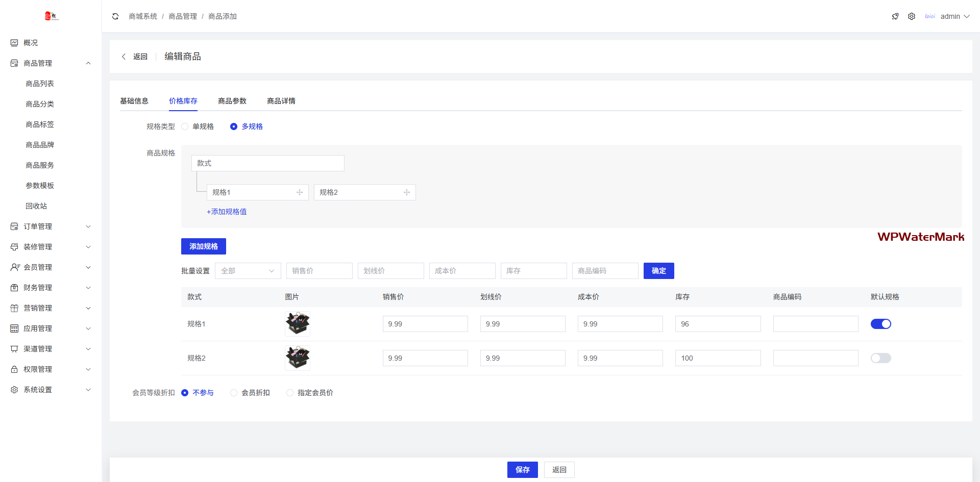Click the 保存 button

click(x=522, y=470)
